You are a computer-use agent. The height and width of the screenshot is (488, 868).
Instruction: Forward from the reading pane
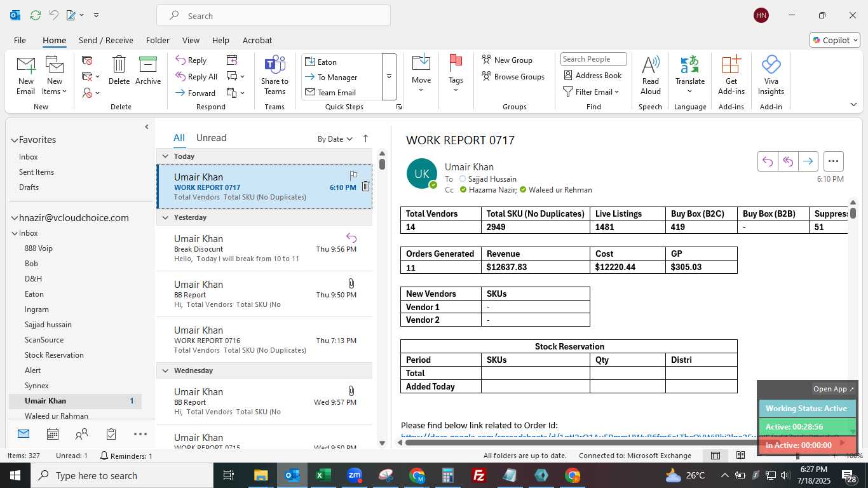pyautogui.click(x=808, y=161)
